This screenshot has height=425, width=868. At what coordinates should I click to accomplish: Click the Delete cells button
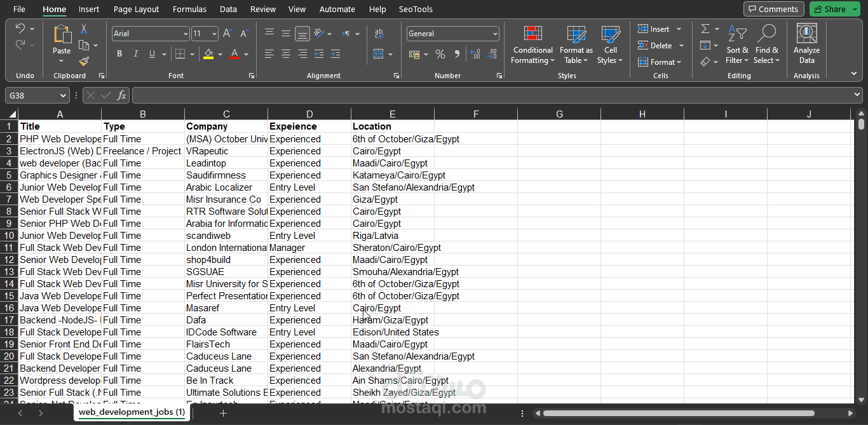(661, 46)
